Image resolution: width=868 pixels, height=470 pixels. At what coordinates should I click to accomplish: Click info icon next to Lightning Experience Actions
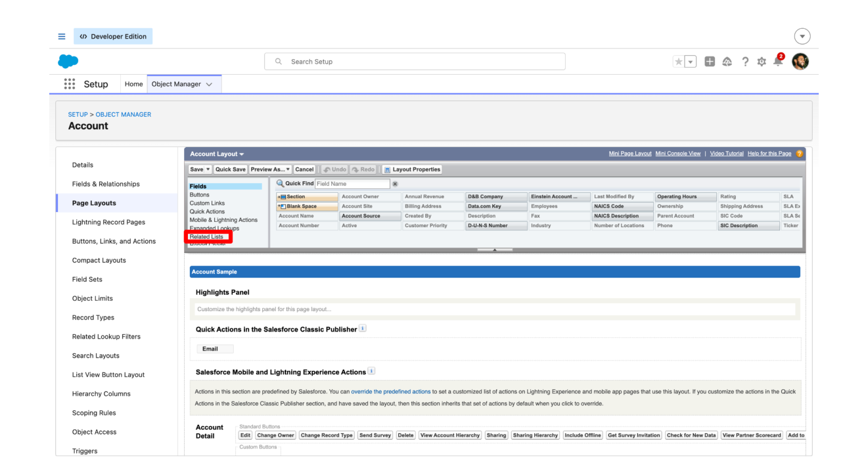click(x=371, y=372)
